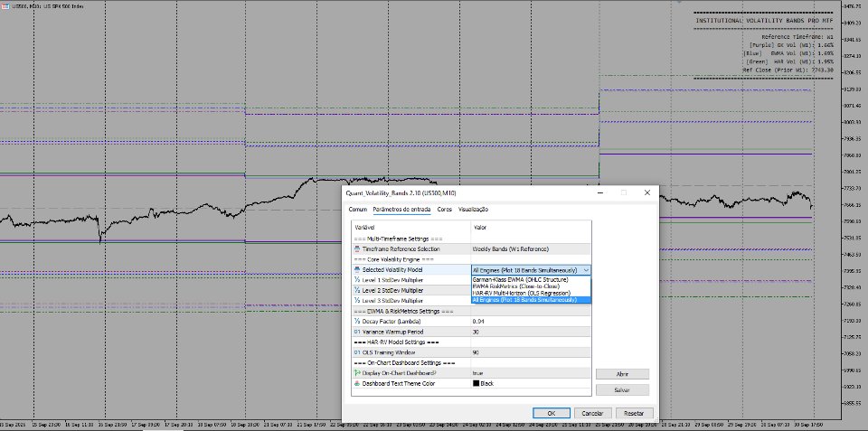Image resolution: width=868 pixels, height=431 pixels.
Task: Select the Timeframe Reference Selection row label
Action: pos(401,249)
